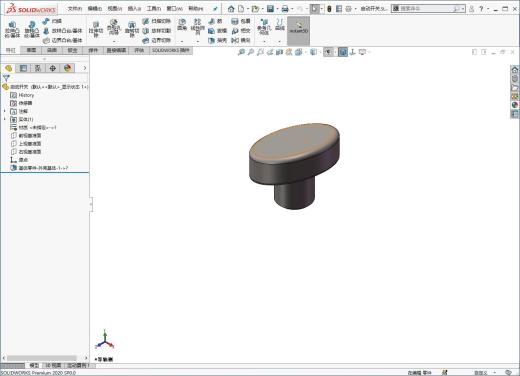
Task: Create a new document
Action: [x=241, y=9]
